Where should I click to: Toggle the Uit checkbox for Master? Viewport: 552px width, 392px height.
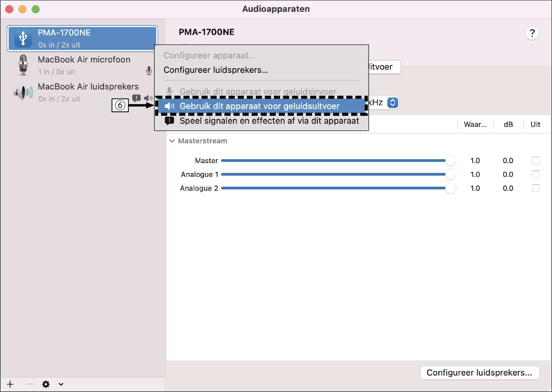click(x=536, y=160)
